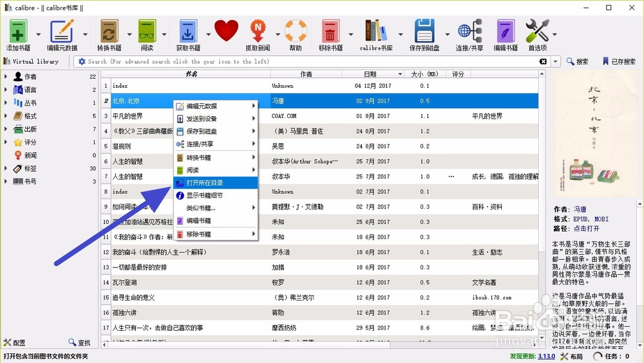Expand the 作者 authors tree node
The height and width of the screenshot is (363, 644).
[x=6, y=77]
